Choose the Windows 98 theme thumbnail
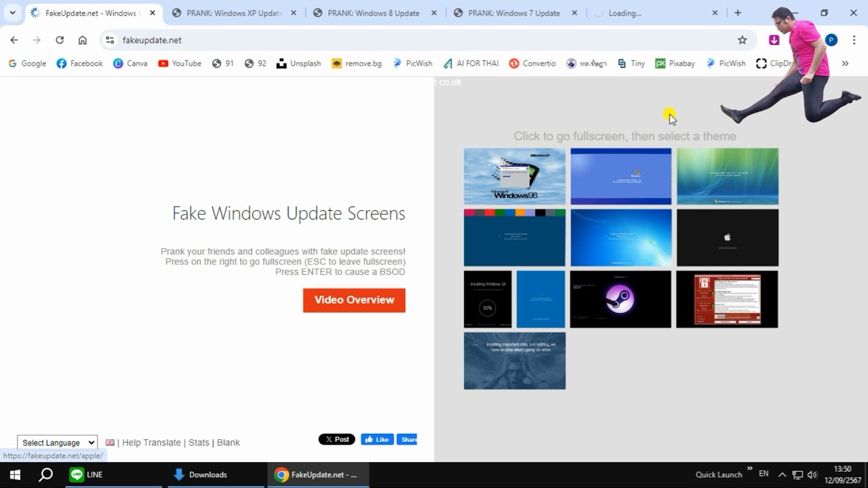Image resolution: width=868 pixels, height=488 pixels. pos(515,176)
